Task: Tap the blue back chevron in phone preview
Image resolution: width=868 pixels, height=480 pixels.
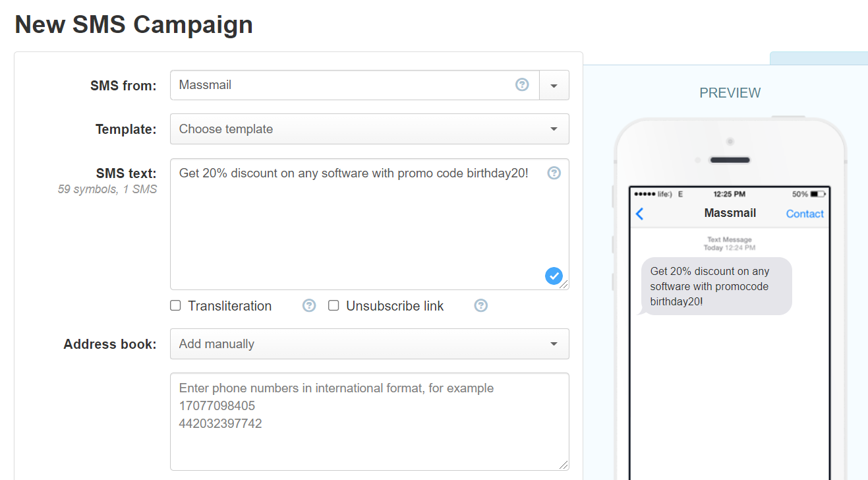Action: click(639, 213)
